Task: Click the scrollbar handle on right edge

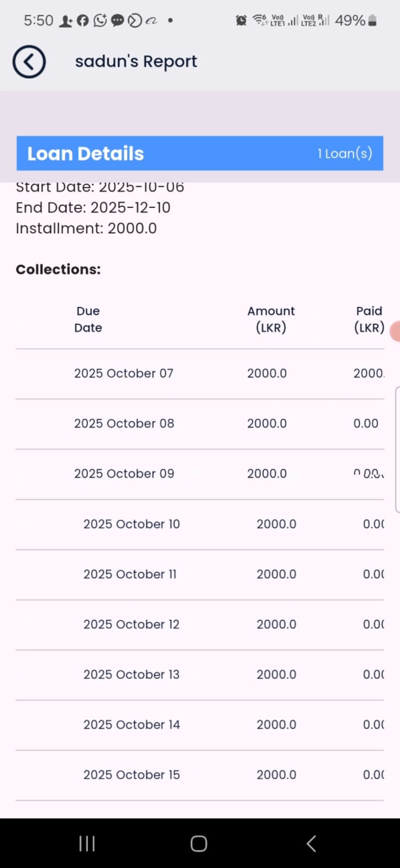Action: 397,449
